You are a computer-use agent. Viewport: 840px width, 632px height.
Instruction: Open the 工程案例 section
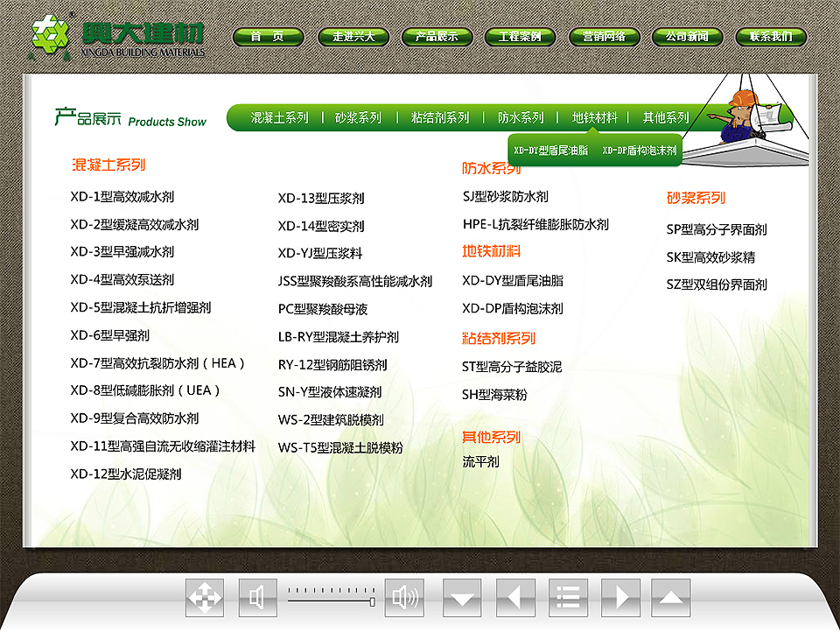[521, 37]
